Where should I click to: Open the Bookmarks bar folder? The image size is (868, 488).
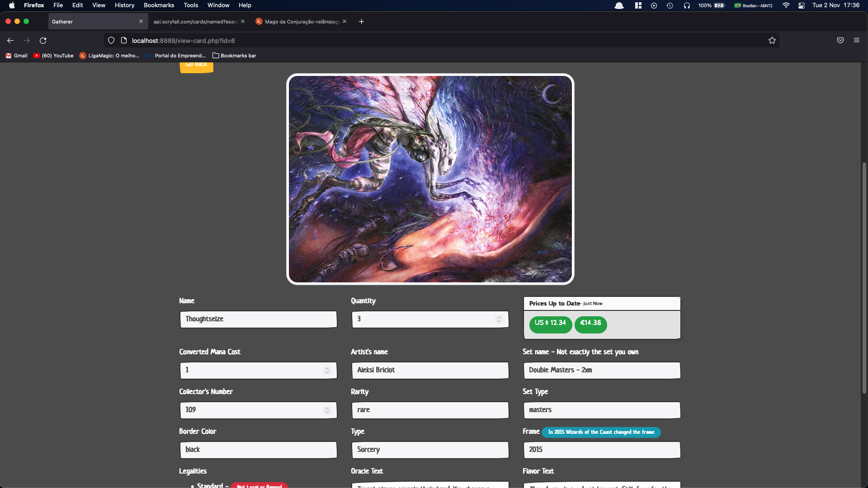coord(234,56)
